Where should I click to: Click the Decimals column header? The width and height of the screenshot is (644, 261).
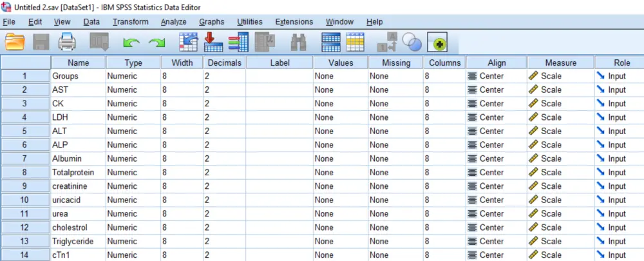[x=225, y=63]
